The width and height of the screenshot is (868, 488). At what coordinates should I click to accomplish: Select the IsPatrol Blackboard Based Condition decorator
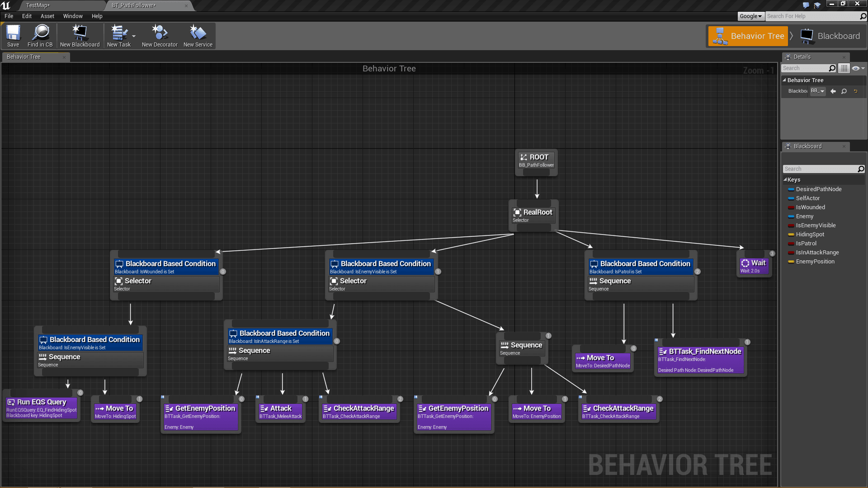pos(641,267)
